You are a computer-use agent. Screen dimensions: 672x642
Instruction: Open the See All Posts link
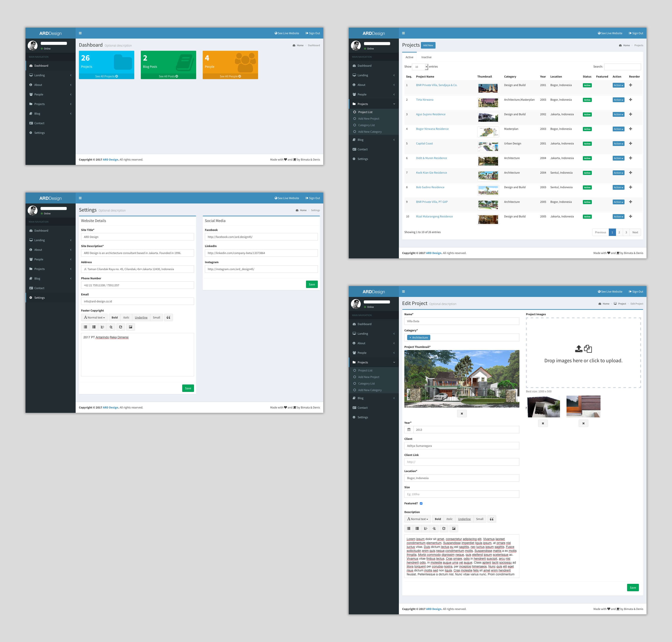tap(168, 76)
